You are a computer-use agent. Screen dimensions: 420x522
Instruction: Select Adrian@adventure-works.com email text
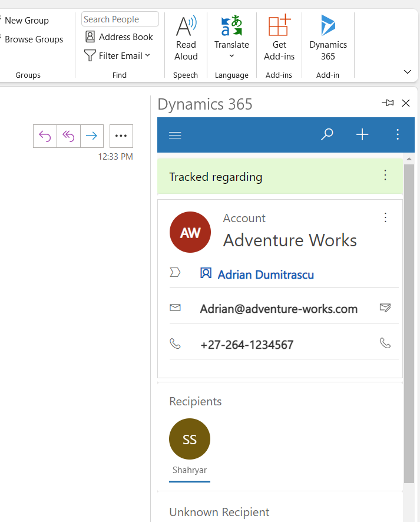pos(279,309)
